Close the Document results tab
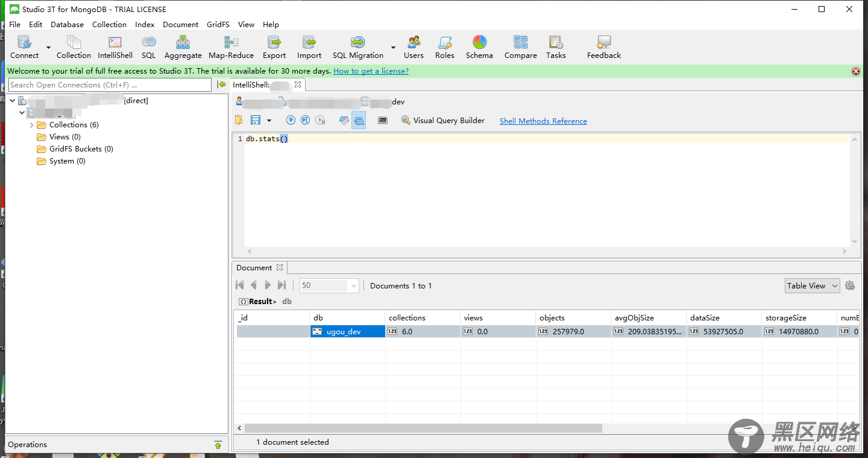 pos(279,267)
